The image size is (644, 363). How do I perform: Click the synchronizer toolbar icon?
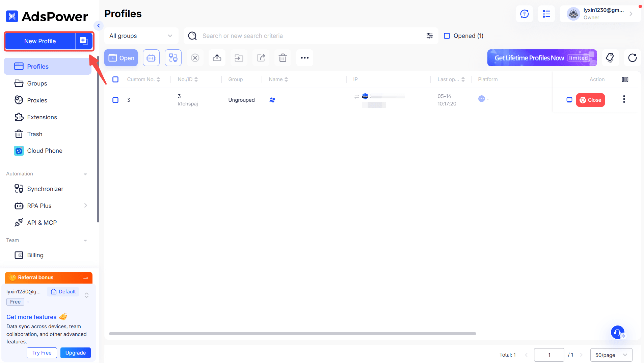point(173,58)
